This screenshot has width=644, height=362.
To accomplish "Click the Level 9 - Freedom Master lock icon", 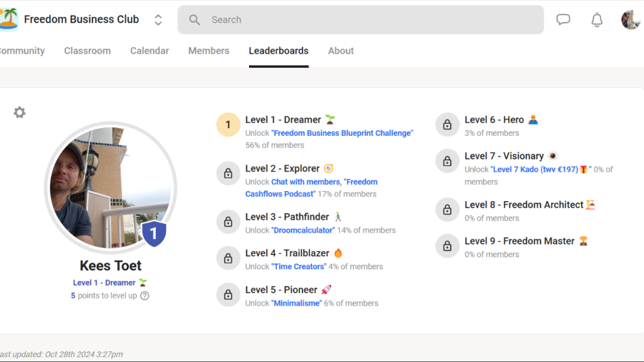I will [x=447, y=246].
